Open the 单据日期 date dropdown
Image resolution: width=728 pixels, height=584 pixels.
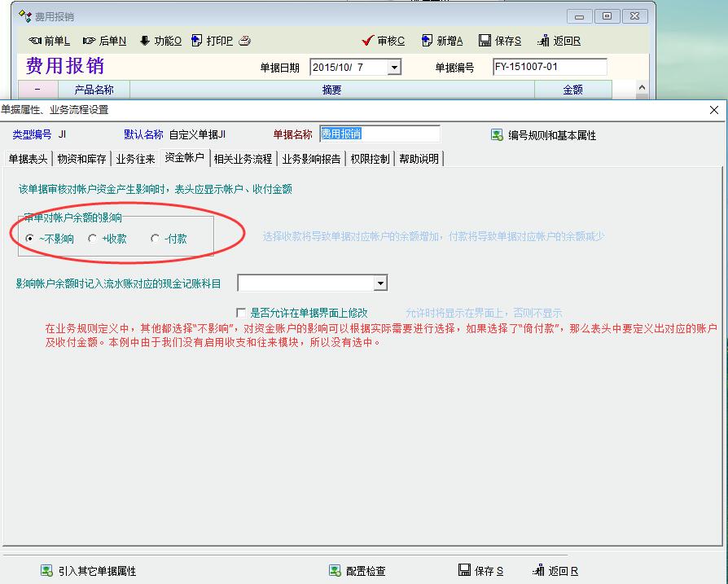point(394,68)
